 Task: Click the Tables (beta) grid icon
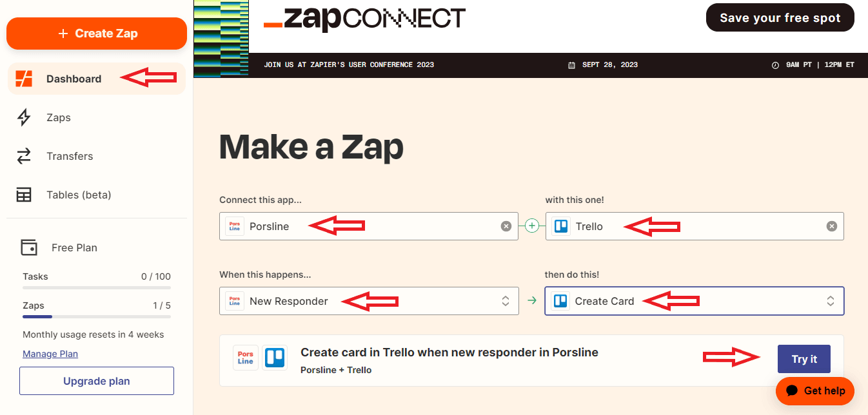pyautogui.click(x=24, y=195)
